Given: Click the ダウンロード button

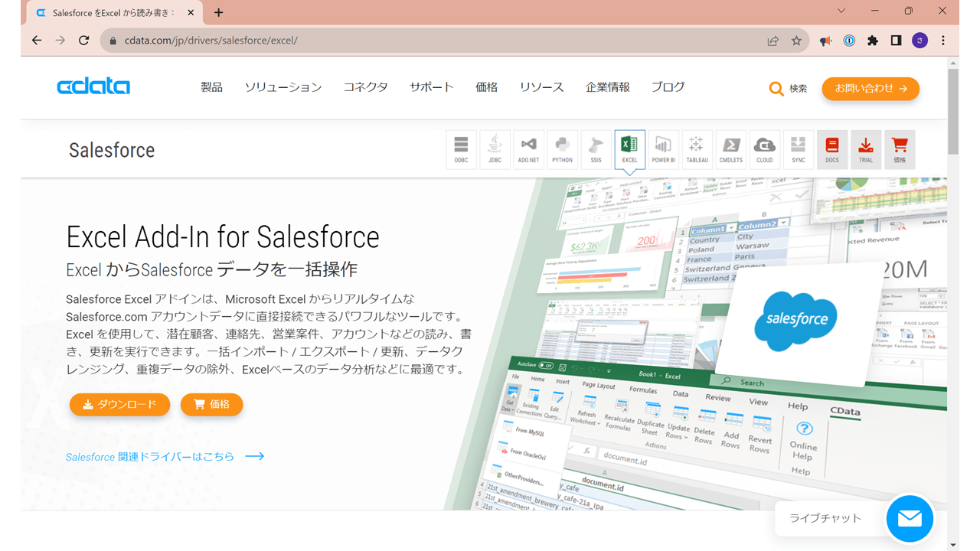Looking at the screenshot, I should [x=119, y=405].
